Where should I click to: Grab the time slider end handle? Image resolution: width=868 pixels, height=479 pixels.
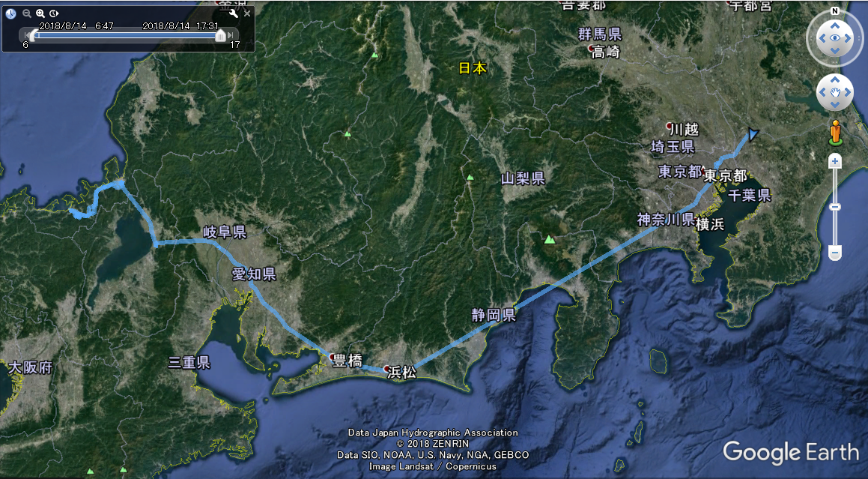click(x=220, y=36)
